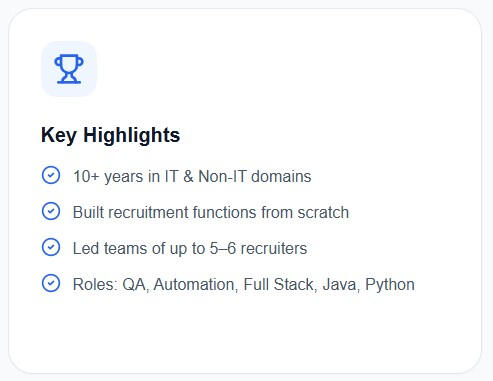The image size is (493, 381).
Task: Click Built recruitment functions from scratch text
Action: click(x=211, y=212)
